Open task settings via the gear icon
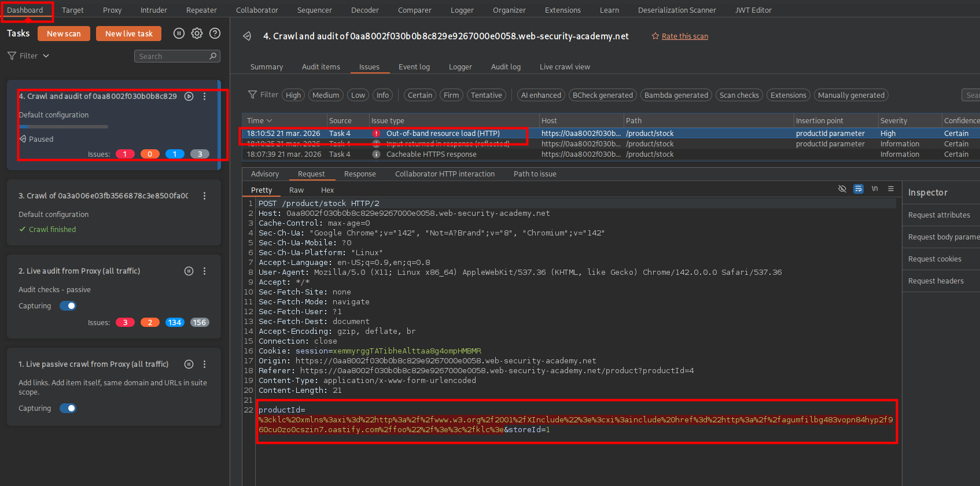980x486 pixels. point(197,34)
